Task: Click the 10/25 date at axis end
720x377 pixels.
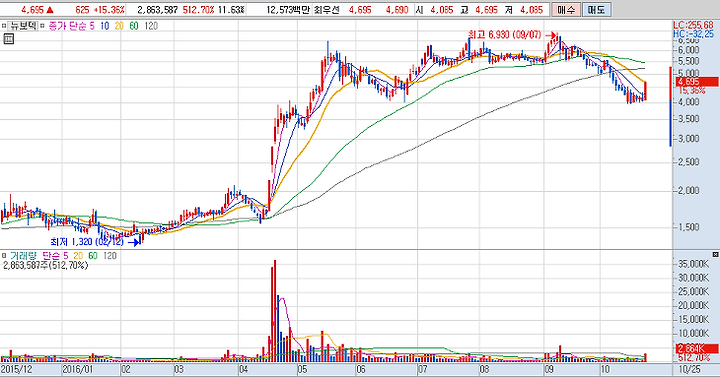Action: [x=689, y=369]
